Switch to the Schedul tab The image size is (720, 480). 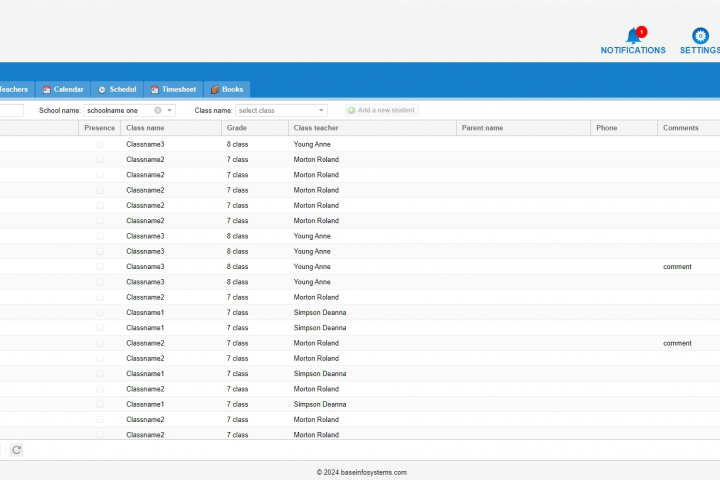point(118,89)
